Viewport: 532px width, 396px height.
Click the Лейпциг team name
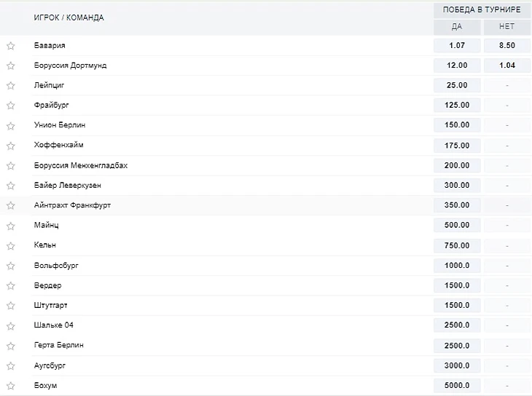click(49, 85)
